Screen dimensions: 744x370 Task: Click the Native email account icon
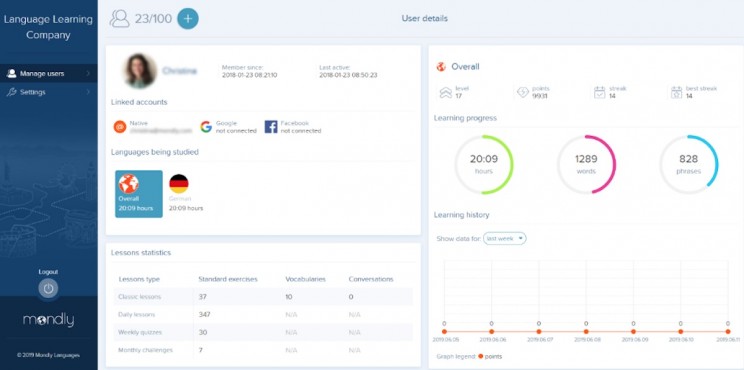(x=120, y=127)
